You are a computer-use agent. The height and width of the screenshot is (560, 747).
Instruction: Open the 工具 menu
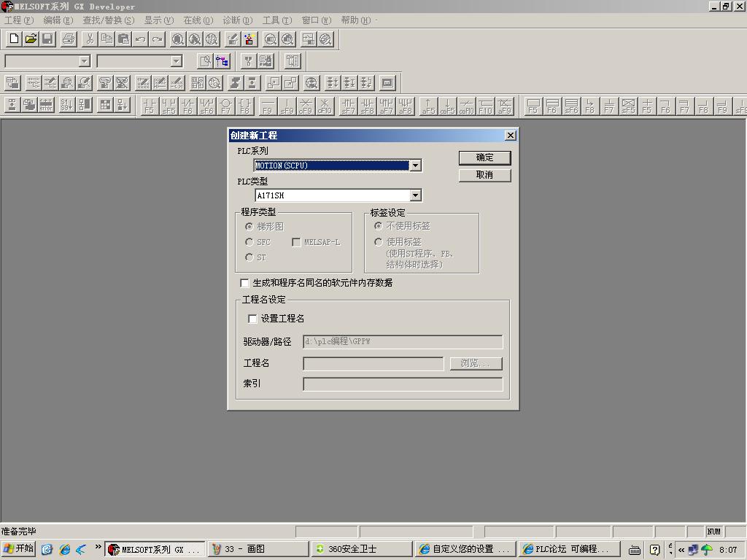point(277,20)
